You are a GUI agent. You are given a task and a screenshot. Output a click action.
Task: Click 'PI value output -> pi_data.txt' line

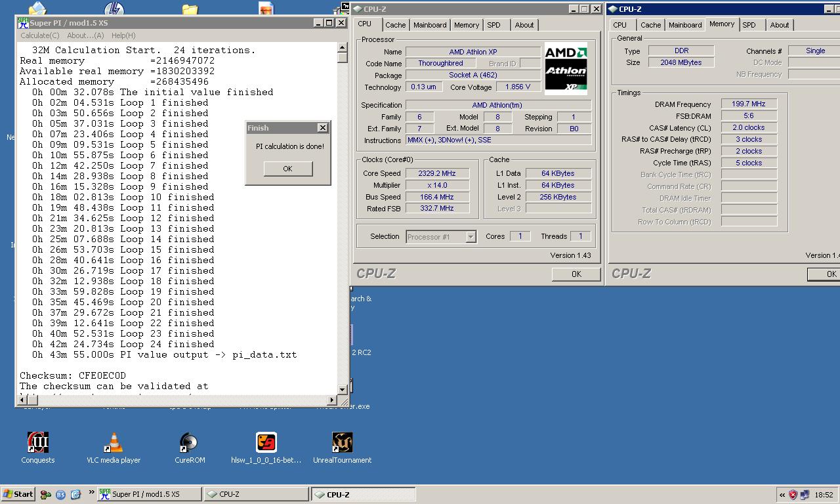click(x=165, y=354)
